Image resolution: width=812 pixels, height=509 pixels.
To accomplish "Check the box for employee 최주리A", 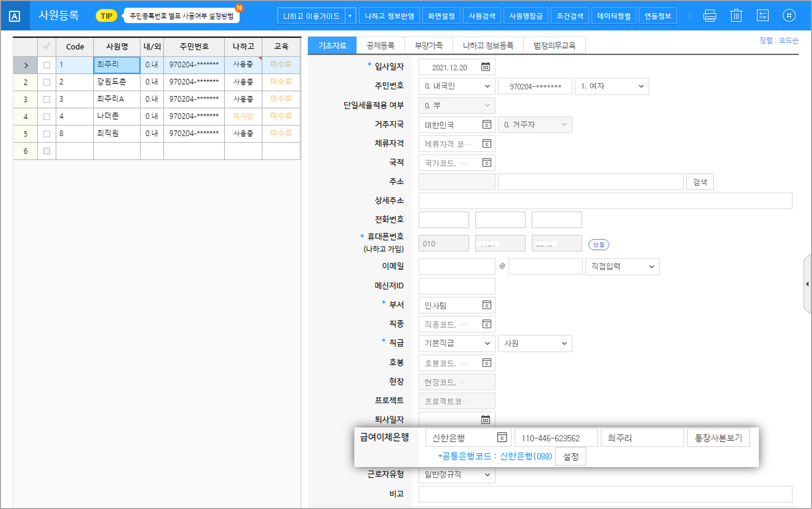I will [x=47, y=99].
